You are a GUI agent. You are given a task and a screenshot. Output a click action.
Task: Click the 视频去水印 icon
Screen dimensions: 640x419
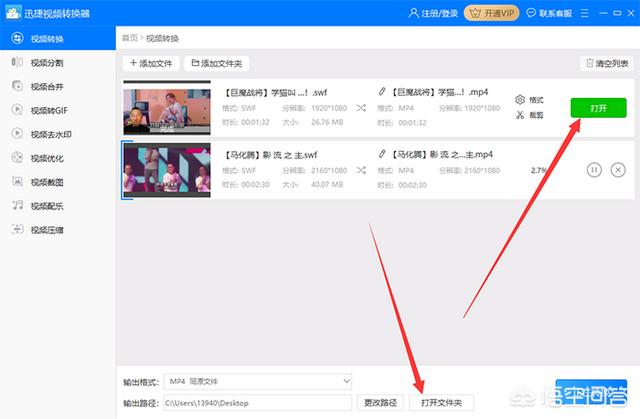pyautogui.click(x=17, y=133)
